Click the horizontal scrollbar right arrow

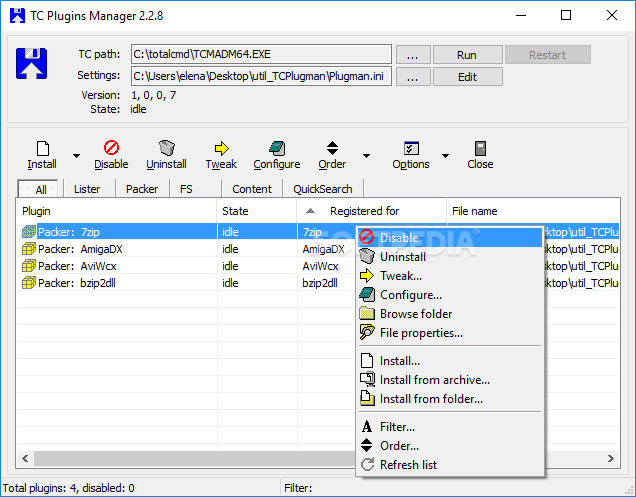point(611,458)
